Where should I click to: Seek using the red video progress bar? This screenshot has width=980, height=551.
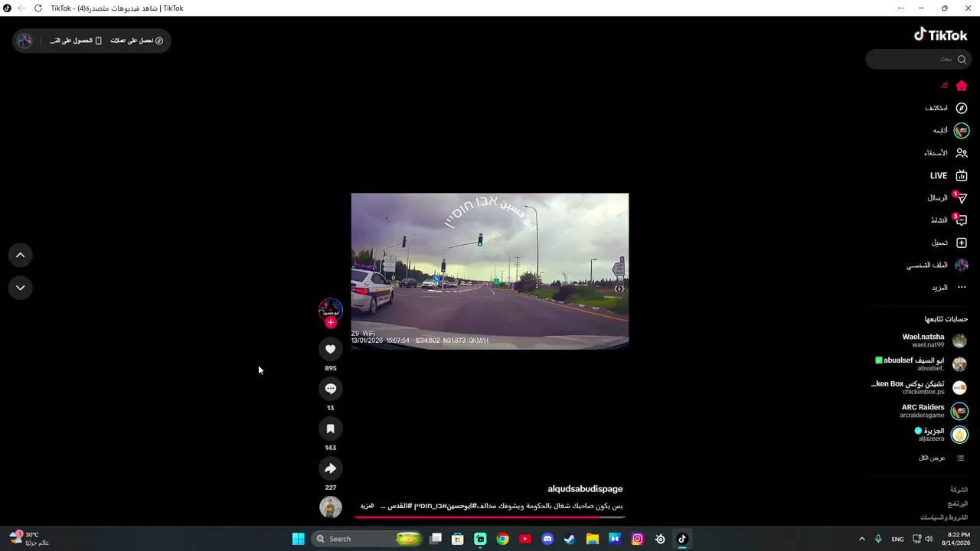pos(490,517)
